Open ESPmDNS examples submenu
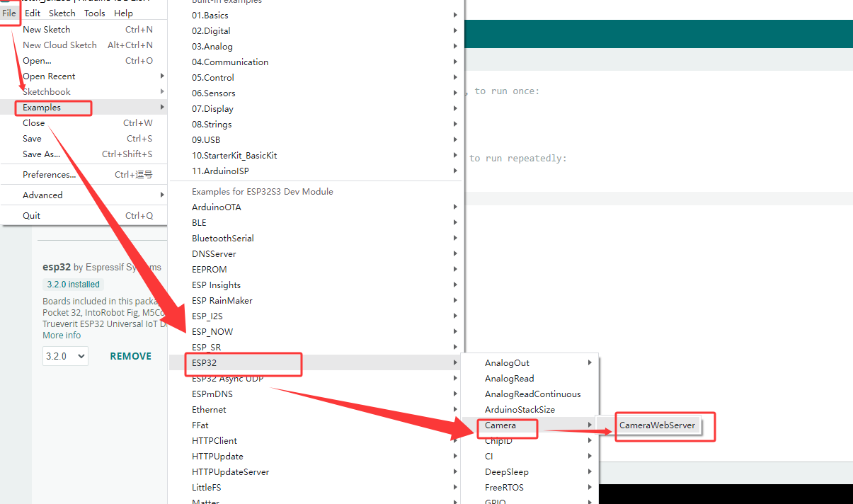Viewport: 853px width, 504px height. pos(316,394)
